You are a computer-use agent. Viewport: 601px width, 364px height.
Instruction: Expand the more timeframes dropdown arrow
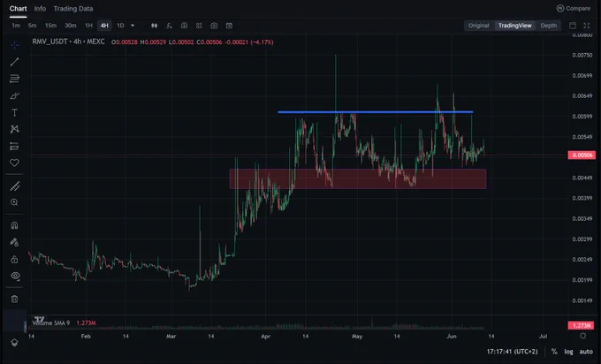[133, 26]
